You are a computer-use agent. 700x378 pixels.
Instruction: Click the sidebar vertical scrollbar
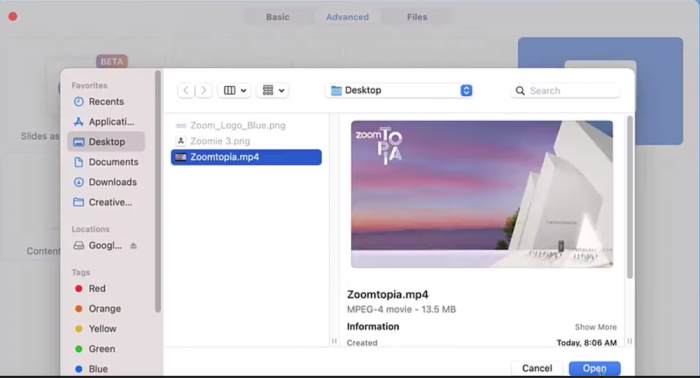click(158, 192)
